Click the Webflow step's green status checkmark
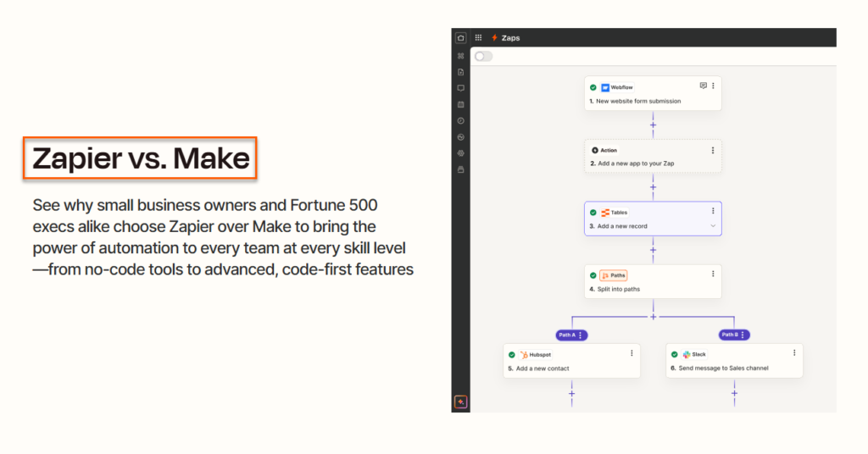The width and height of the screenshot is (868, 454). click(x=593, y=87)
